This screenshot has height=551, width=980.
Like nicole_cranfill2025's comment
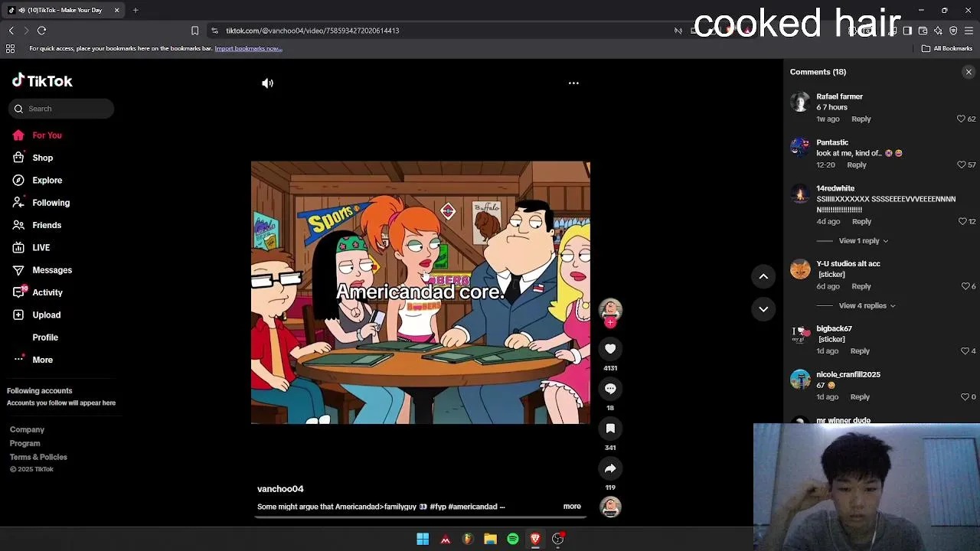(965, 396)
